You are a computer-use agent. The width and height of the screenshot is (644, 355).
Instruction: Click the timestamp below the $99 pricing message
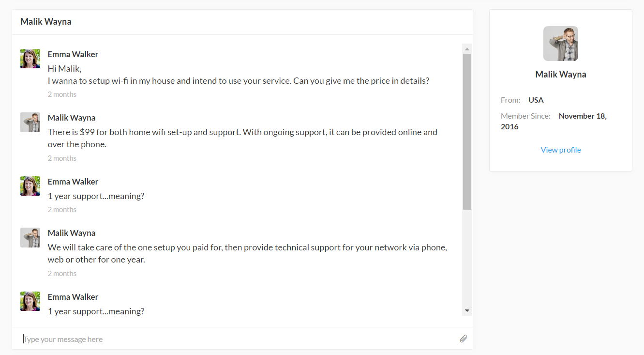tap(62, 158)
